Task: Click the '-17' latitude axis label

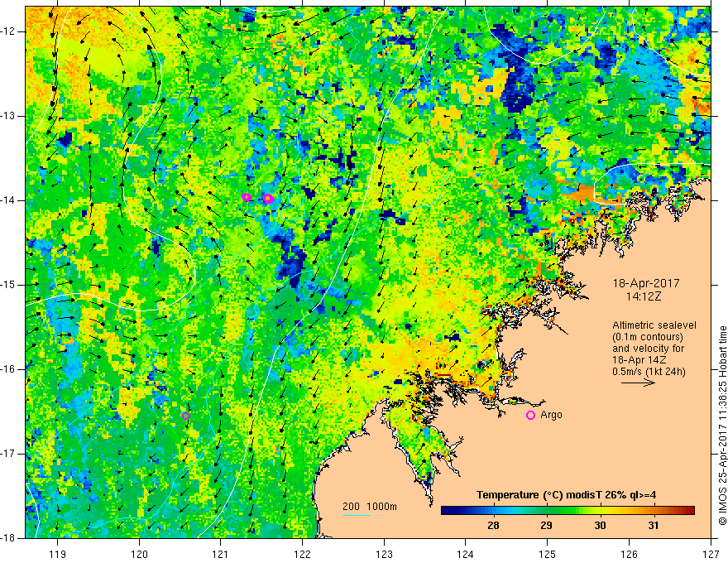Action: pos(8,454)
